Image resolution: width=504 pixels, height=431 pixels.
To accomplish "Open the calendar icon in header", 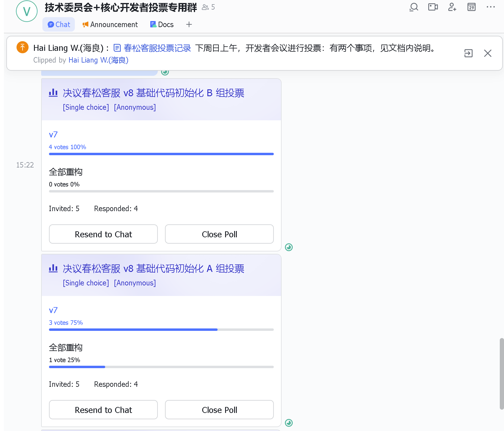I will tap(471, 7).
